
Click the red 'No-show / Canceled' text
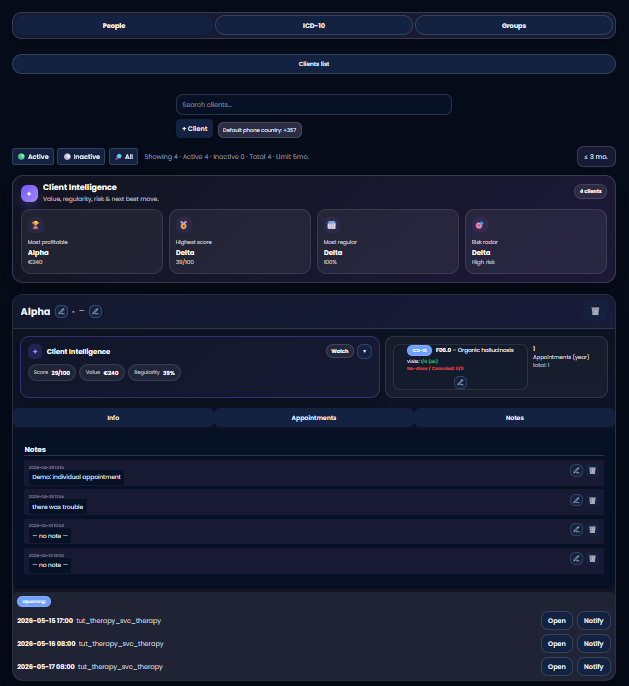point(435,368)
